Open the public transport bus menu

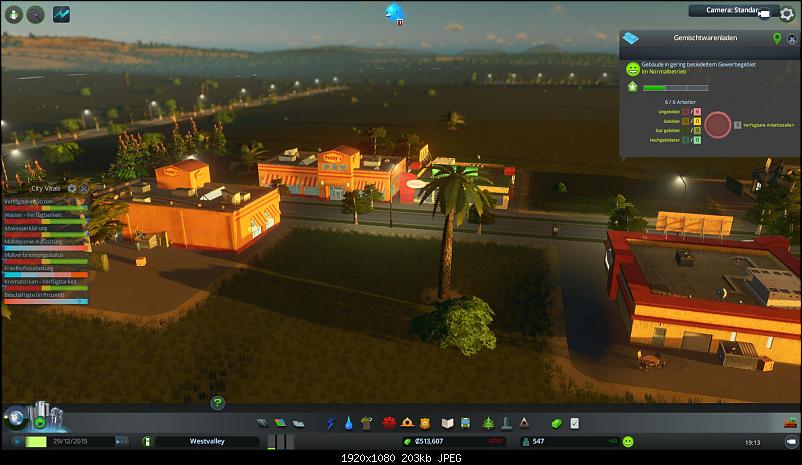[465, 423]
